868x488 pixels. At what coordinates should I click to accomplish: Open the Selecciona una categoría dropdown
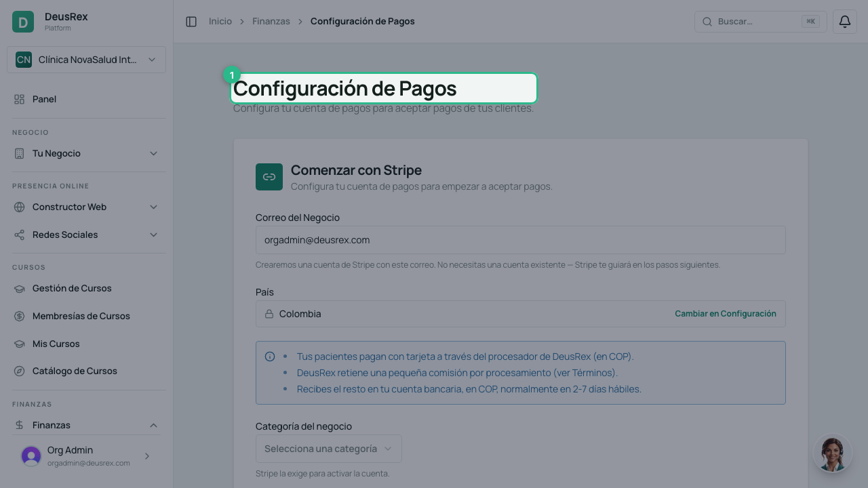[329, 449]
